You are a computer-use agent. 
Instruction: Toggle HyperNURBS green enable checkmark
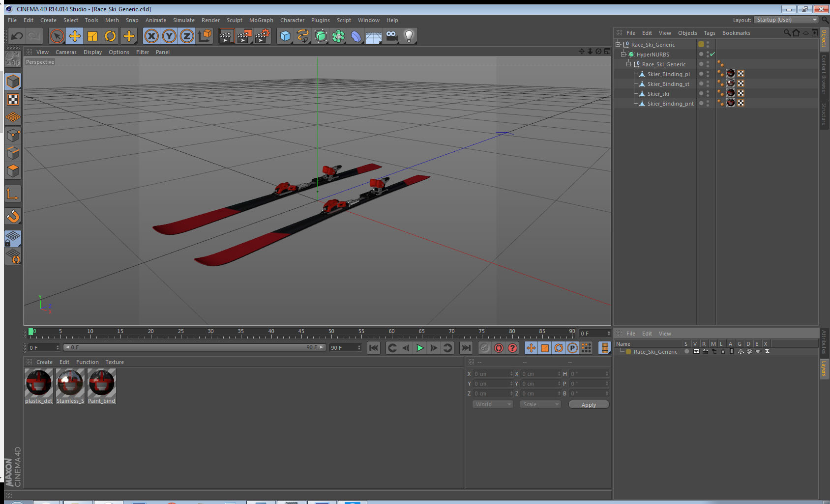click(x=712, y=54)
